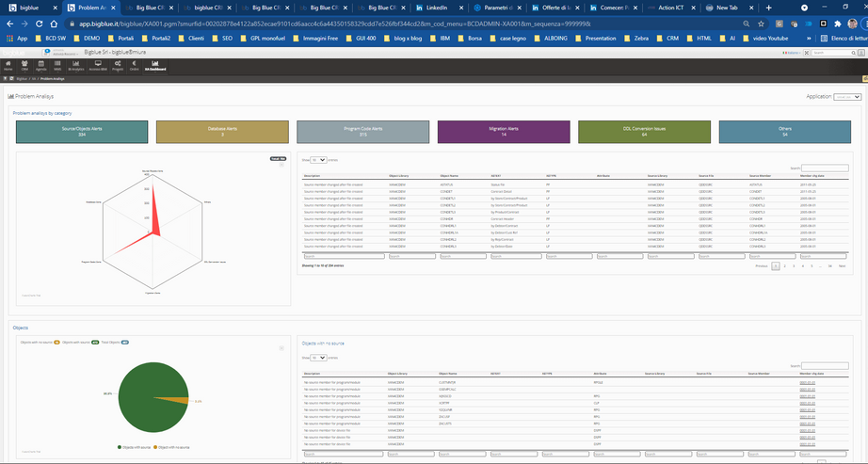The width and height of the screenshot is (868, 464).
Task: Select the Others category tile
Action: coord(785,132)
